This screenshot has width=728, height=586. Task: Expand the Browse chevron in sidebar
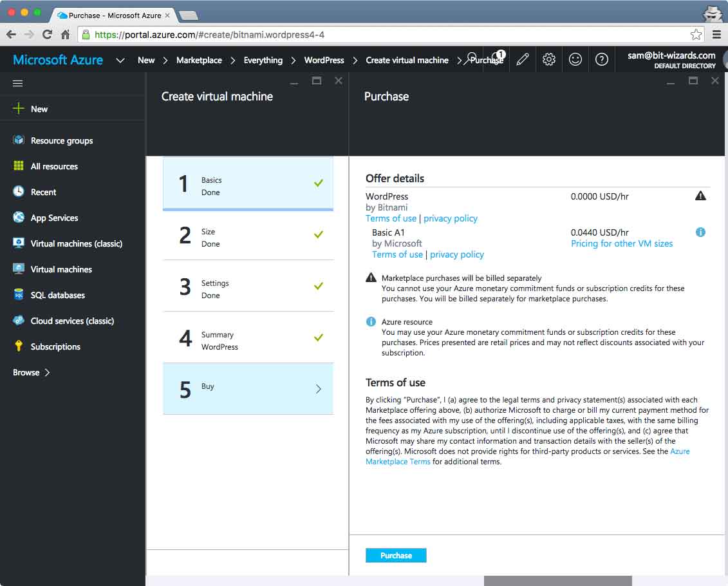coord(47,372)
